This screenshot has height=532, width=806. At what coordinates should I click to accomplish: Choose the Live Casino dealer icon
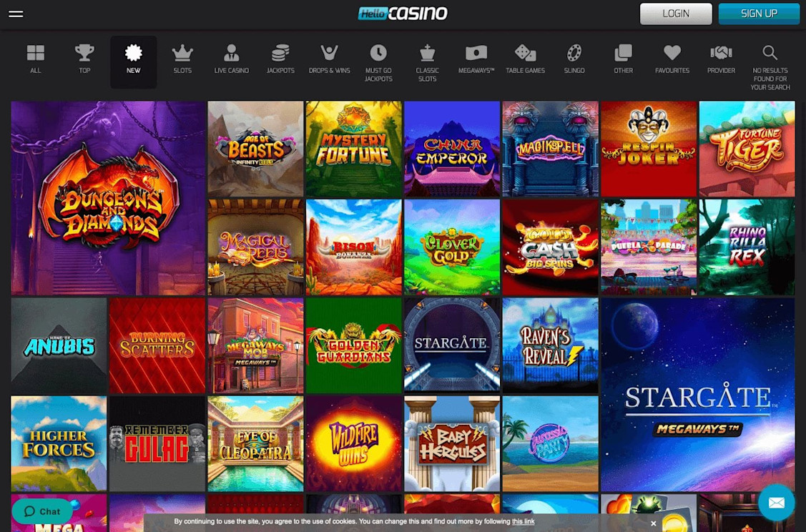point(231,52)
